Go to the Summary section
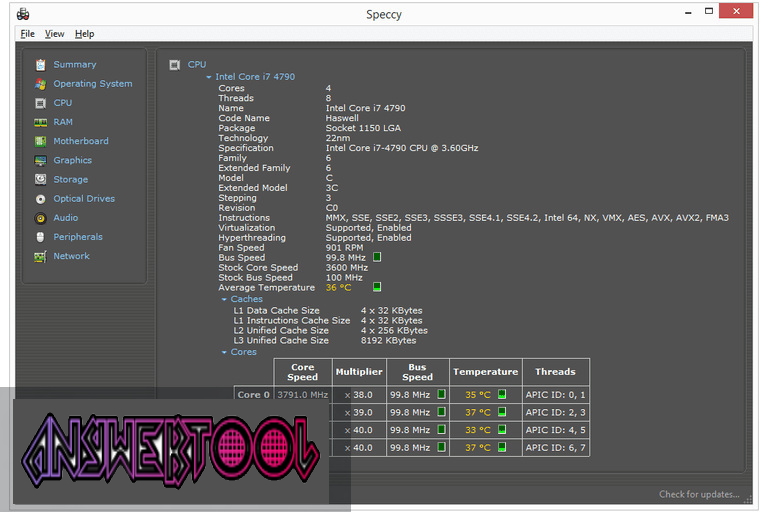The height and width of the screenshot is (512, 768). pos(74,65)
